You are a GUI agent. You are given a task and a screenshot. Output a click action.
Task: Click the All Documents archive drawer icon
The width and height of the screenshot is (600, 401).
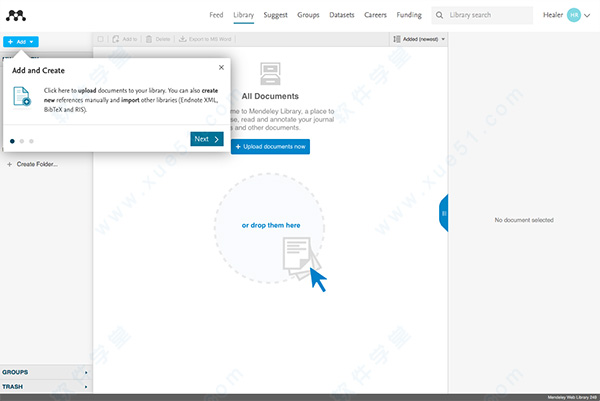point(271,74)
